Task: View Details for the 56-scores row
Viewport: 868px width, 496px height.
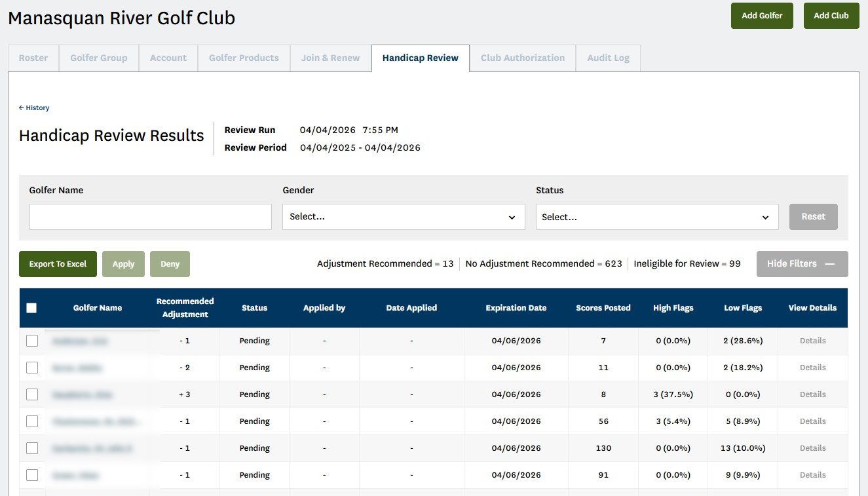Action: click(x=812, y=421)
